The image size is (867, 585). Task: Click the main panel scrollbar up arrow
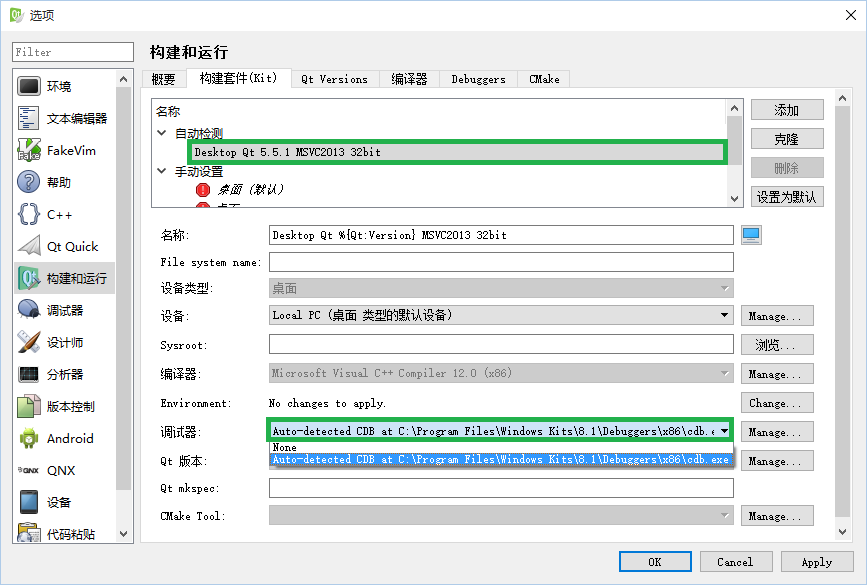(x=842, y=98)
